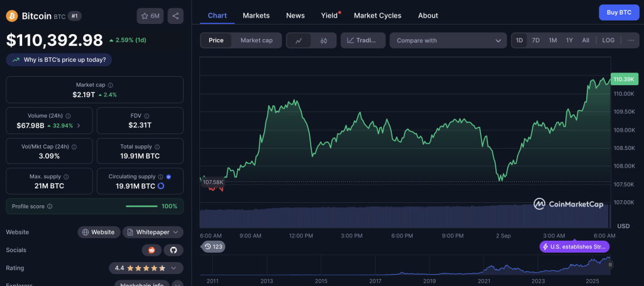Click the FDV info icon
Image resolution: width=644 pixels, height=286 pixels.
(x=147, y=116)
